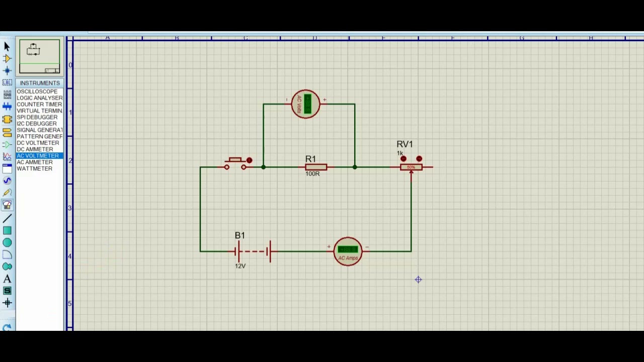The image size is (644, 362).
Task: Click the INSTRUMENTS list header
Action: coord(40,83)
